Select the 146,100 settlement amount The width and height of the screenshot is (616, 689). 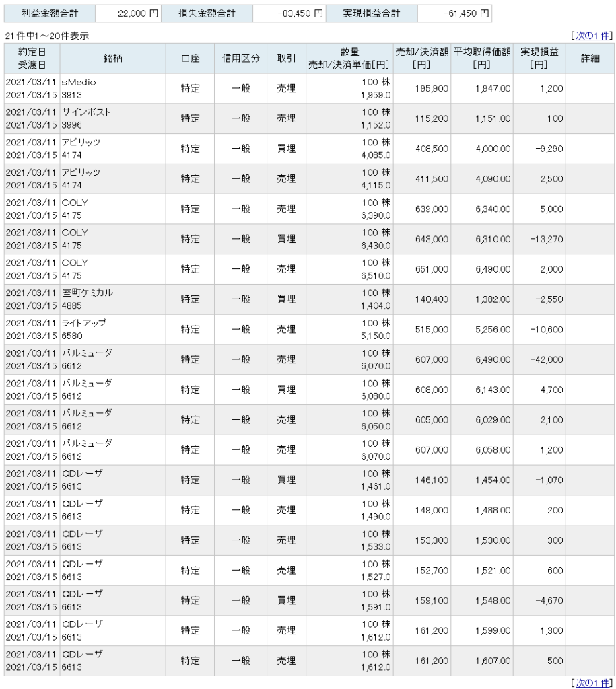[x=432, y=480]
